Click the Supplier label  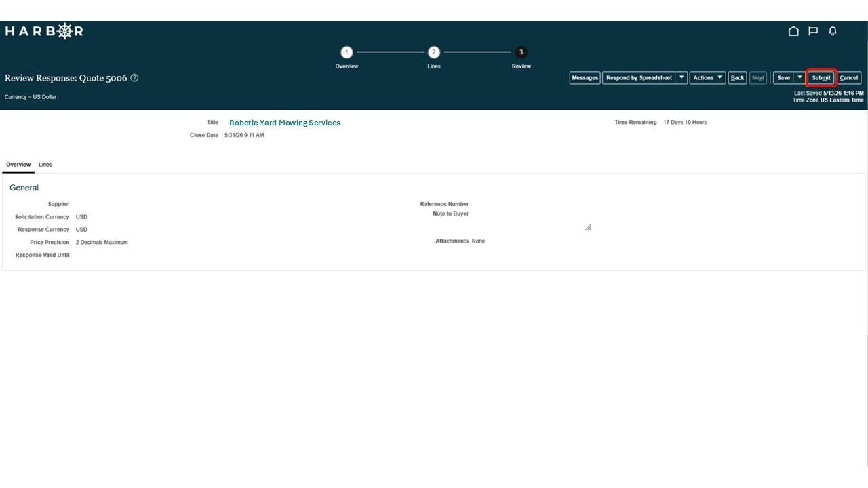(x=58, y=204)
